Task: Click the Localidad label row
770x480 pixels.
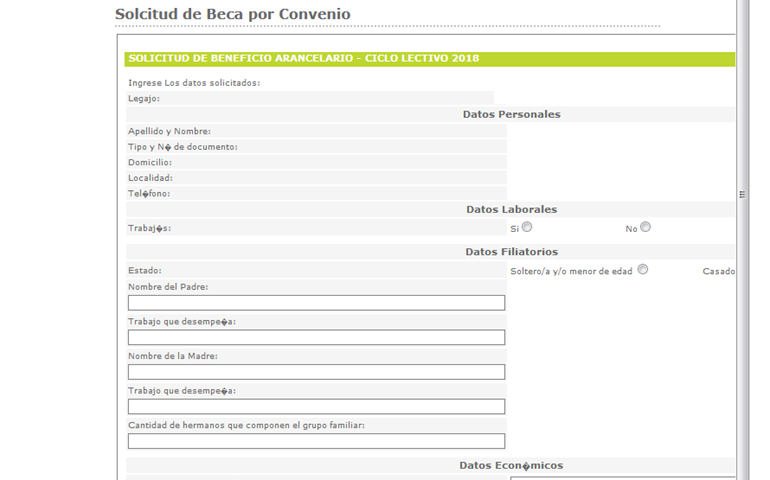Action: pos(316,178)
